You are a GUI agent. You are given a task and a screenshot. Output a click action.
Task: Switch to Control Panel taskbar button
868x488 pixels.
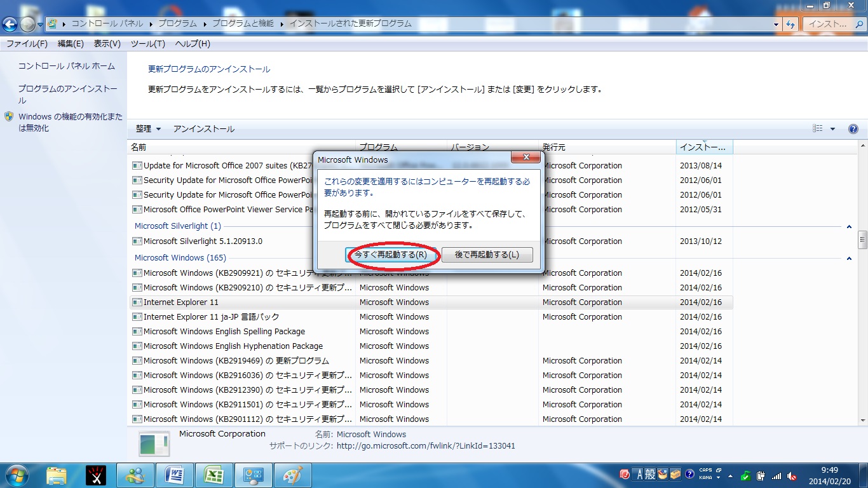click(254, 475)
